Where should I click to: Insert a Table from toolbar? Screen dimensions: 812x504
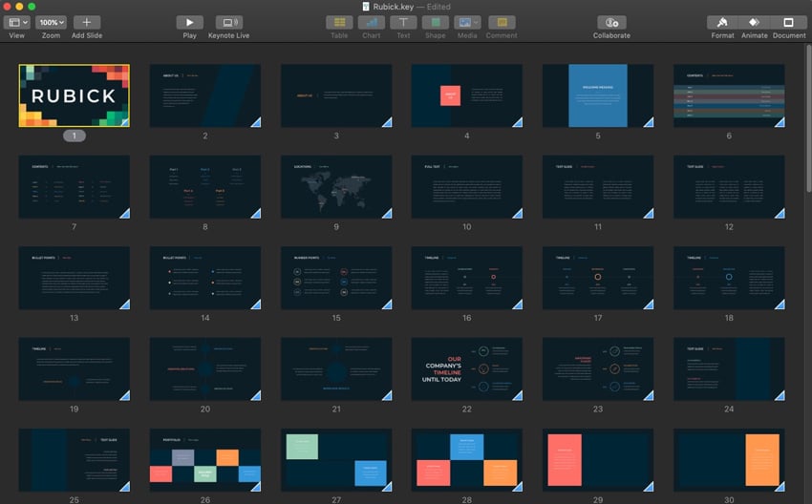[x=339, y=22]
